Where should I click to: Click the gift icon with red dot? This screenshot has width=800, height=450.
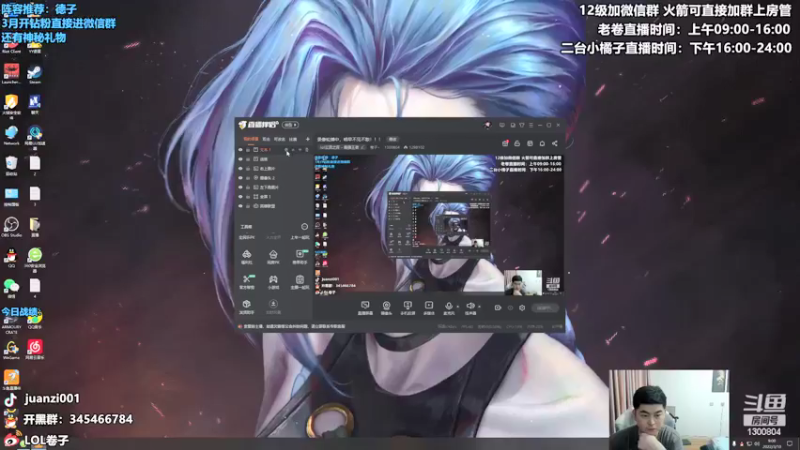point(505,143)
